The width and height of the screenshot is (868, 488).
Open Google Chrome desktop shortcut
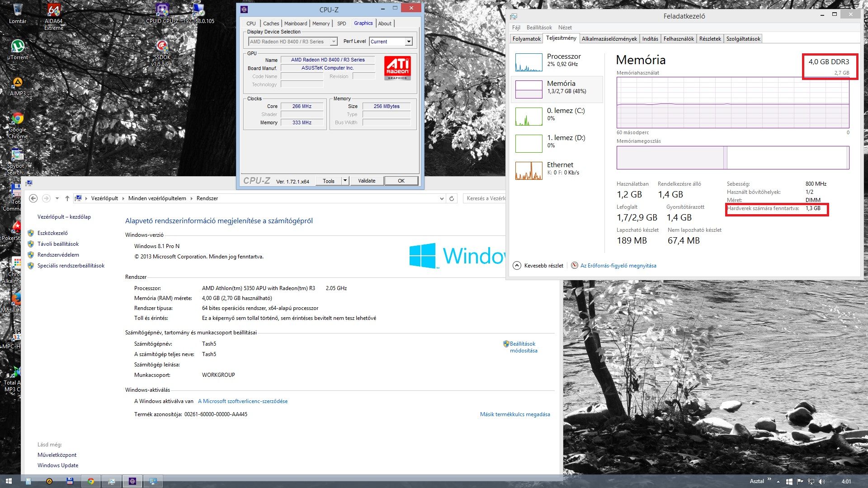click(18, 125)
